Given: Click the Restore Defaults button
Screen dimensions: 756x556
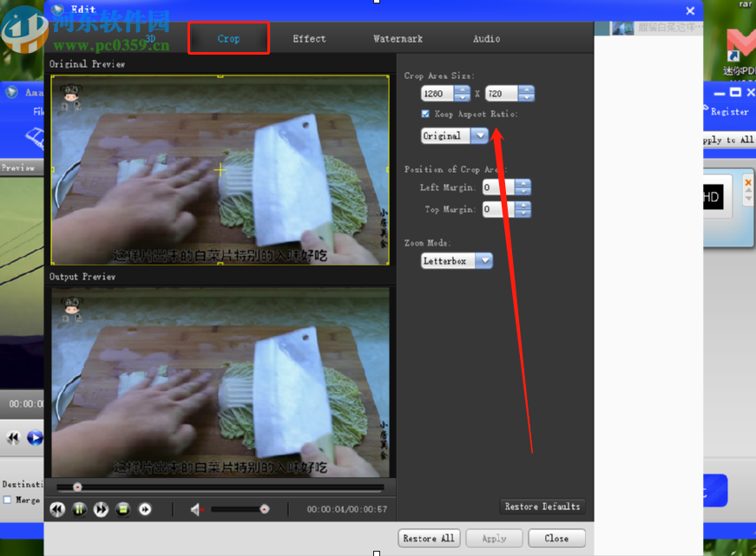Looking at the screenshot, I should pos(542,507).
